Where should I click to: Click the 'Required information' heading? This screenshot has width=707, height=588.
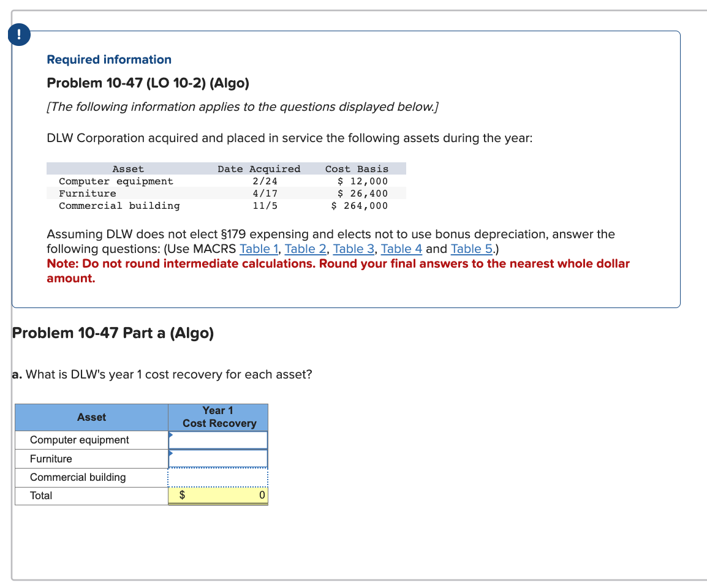(109, 59)
